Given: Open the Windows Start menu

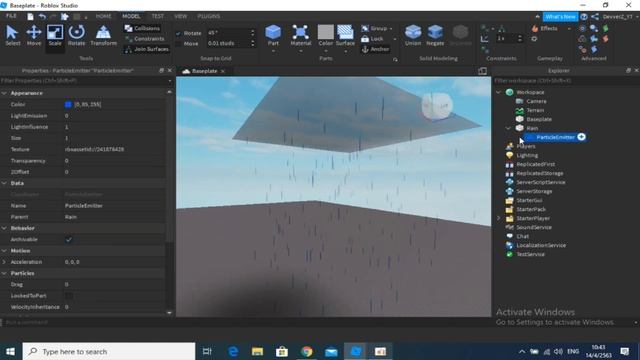Looking at the screenshot, I should (11, 351).
